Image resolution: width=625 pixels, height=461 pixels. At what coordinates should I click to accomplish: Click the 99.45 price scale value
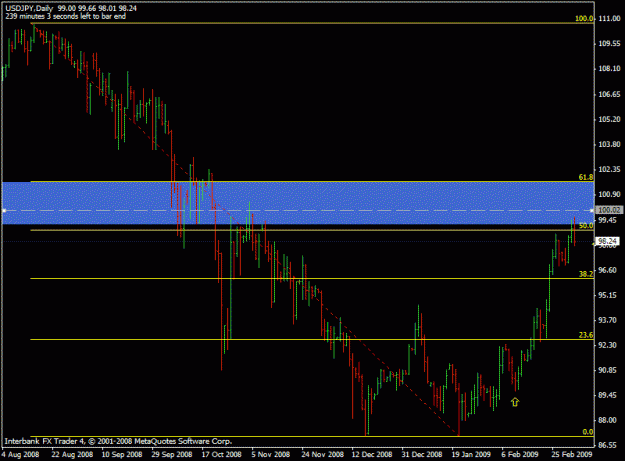pos(608,220)
